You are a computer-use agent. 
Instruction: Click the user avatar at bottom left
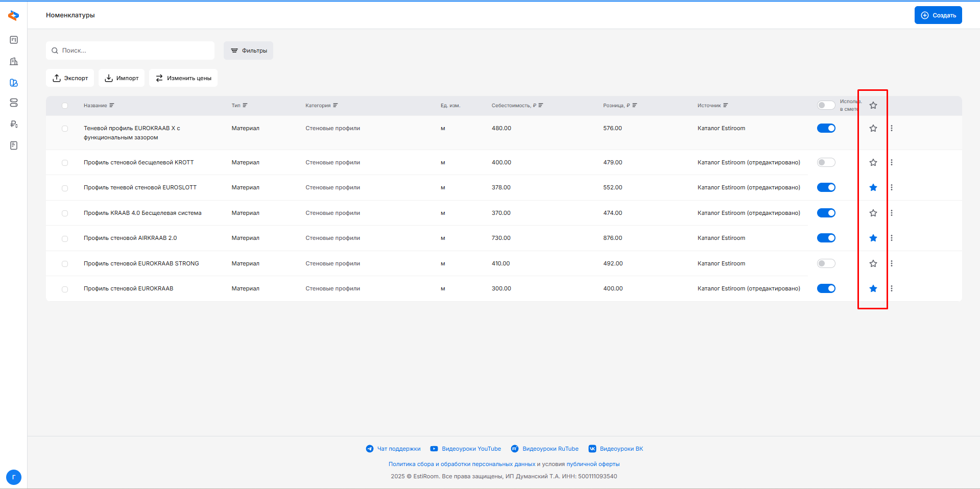14,477
